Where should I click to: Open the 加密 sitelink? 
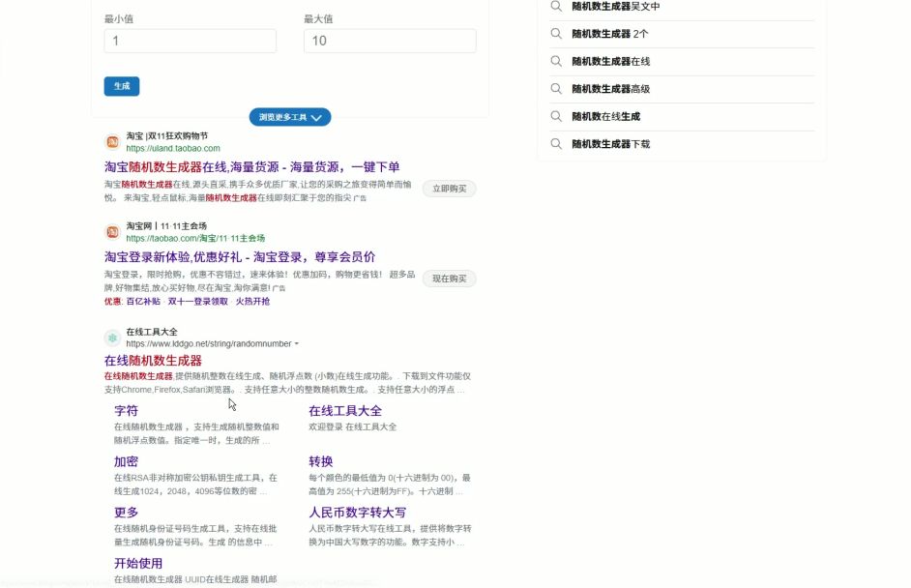click(126, 461)
